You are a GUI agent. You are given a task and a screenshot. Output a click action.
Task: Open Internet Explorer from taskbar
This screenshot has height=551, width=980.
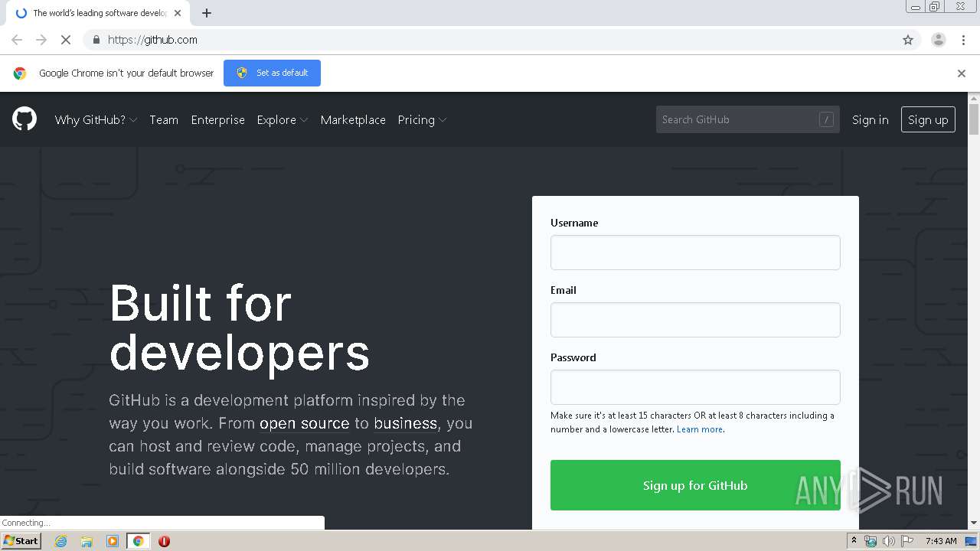tap(60, 541)
